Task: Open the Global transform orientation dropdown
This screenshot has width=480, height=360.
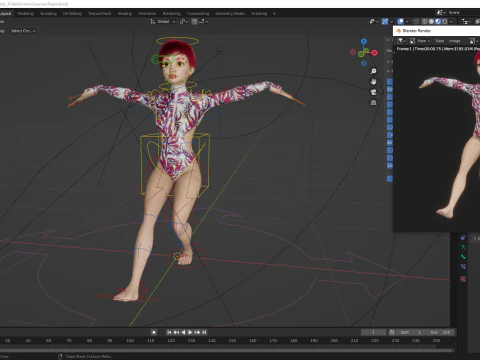Action: click(x=163, y=21)
